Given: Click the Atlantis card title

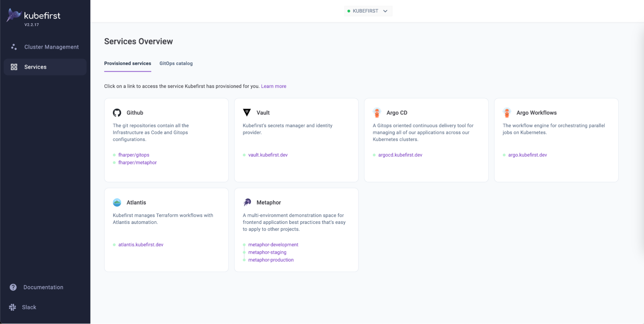Looking at the screenshot, I should tap(136, 202).
